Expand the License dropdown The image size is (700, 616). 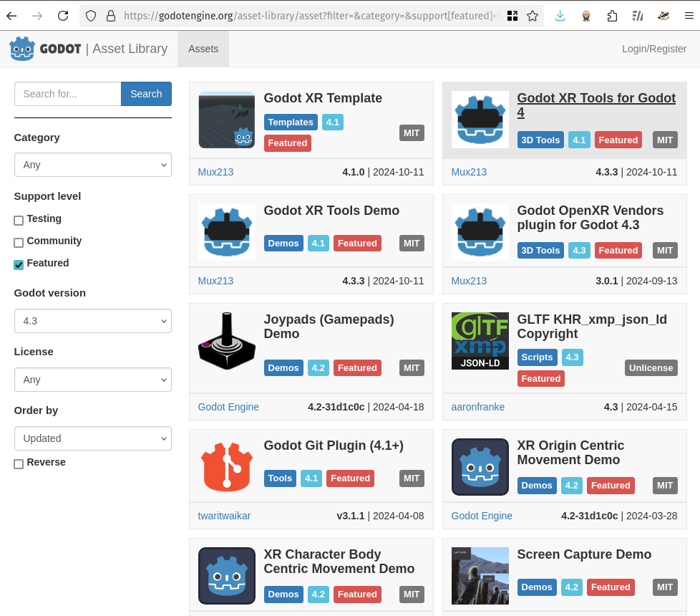(x=93, y=380)
